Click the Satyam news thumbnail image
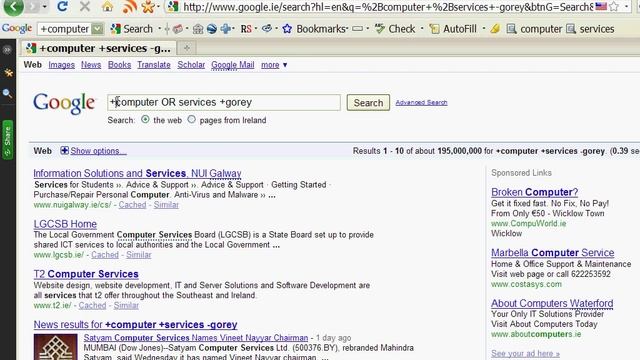The height and width of the screenshot is (360, 640). pos(56,347)
